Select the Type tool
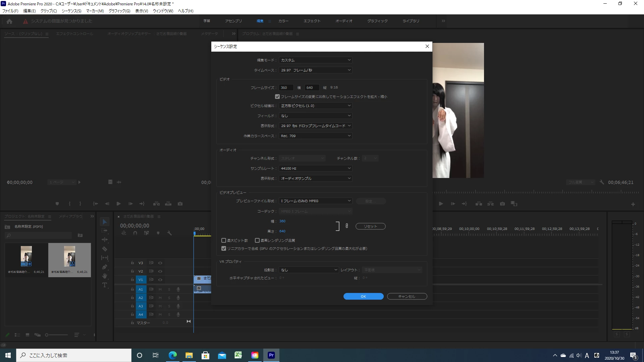Image resolution: width=644 pixels, height=362 pixels. click(105, 285)
